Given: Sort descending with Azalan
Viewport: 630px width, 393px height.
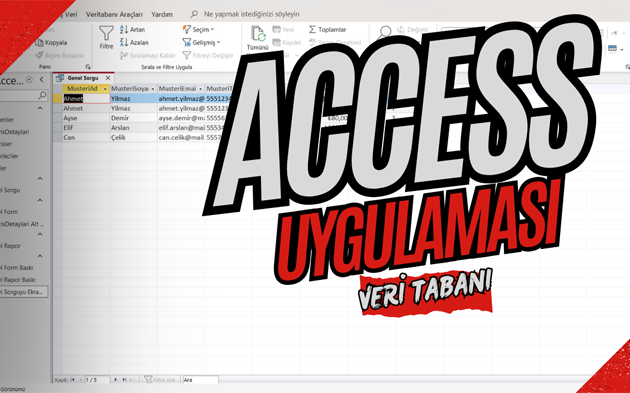Looking at the screenshot, I should coord(134,42).
